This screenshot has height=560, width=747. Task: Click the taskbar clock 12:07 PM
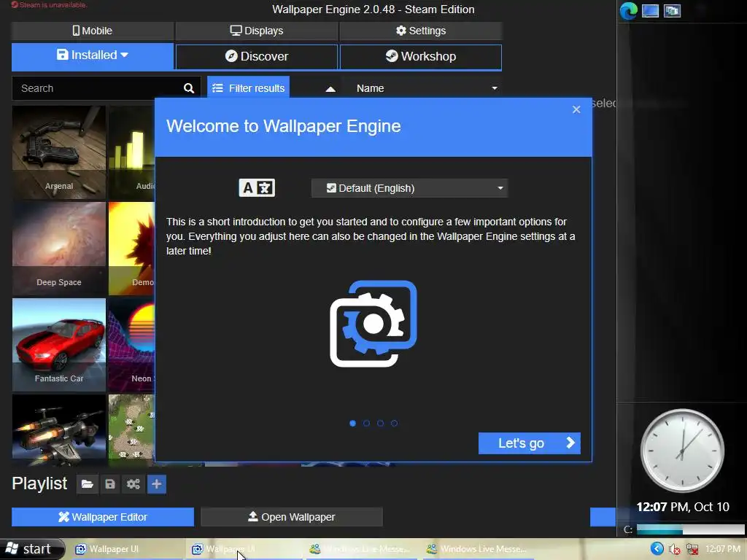coord(722,549)
